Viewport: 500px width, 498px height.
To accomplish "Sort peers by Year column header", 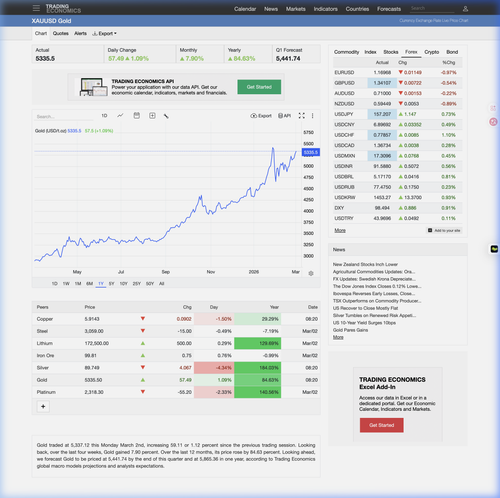I will [x=274, y=307].
